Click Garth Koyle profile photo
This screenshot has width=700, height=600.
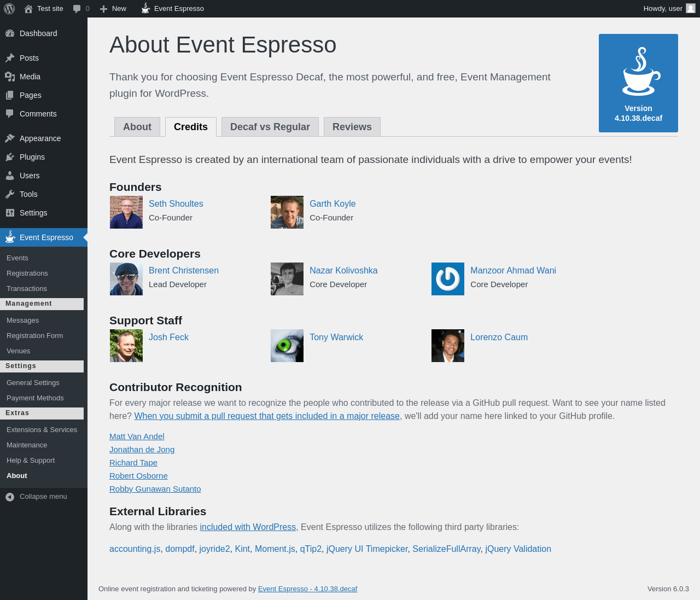287,212
